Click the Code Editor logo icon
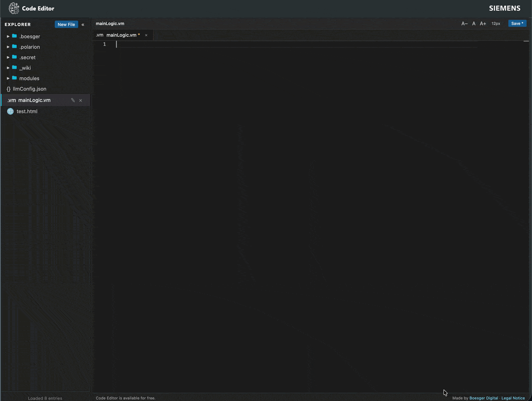 pyautogui.click(x=14, y=8)
